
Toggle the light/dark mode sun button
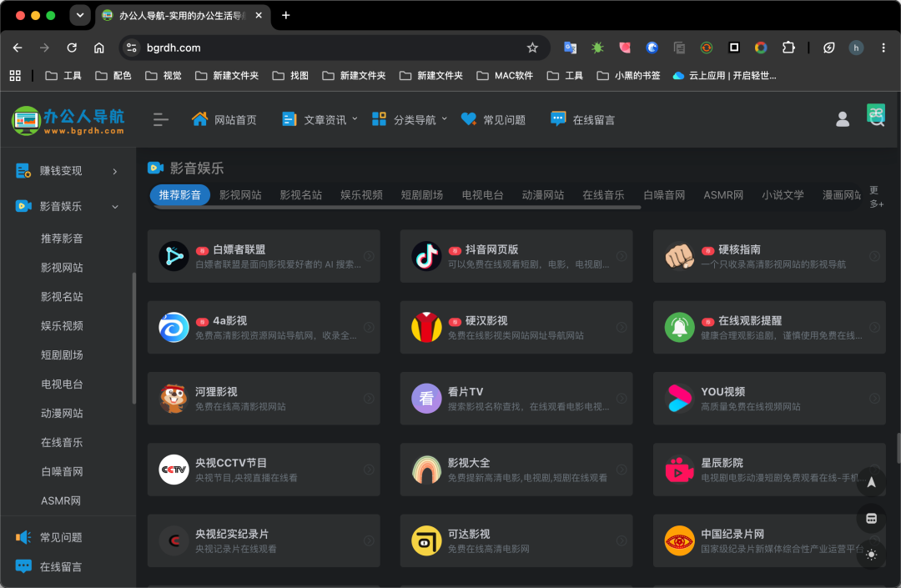coord(871,555)
